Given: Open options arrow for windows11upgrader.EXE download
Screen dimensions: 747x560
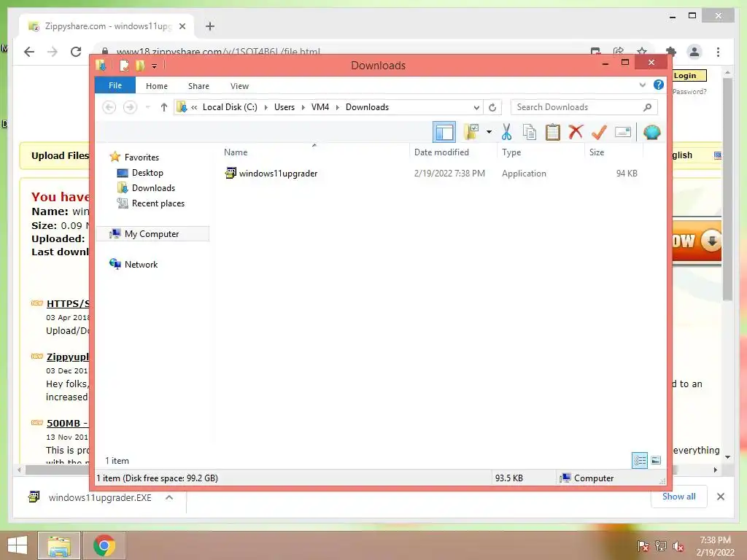Looking at the screenshot, I should coord(169,497).
